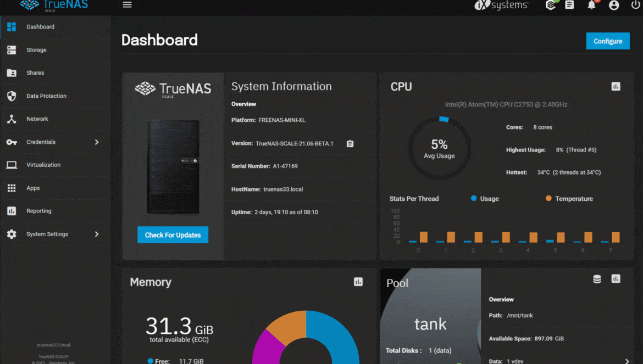
Task: Click the blue Free memory legend dot
Action: click(x=150, y=361)
